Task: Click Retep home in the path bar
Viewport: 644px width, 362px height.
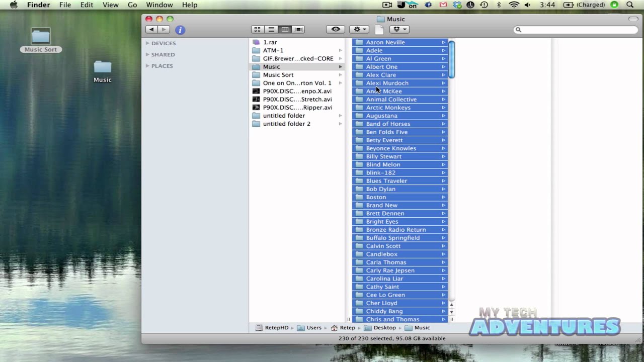Action: click(x=343, y=328)
